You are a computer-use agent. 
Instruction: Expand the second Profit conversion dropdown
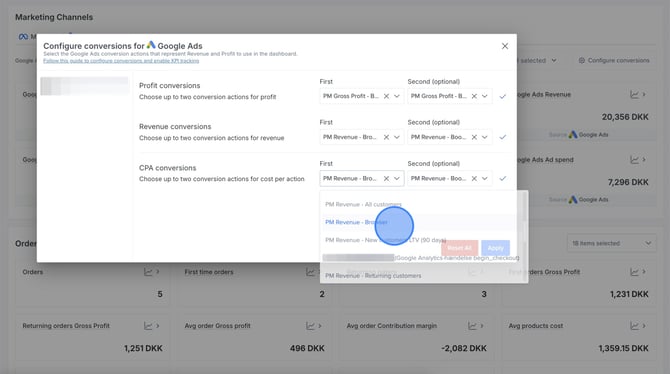485,96
